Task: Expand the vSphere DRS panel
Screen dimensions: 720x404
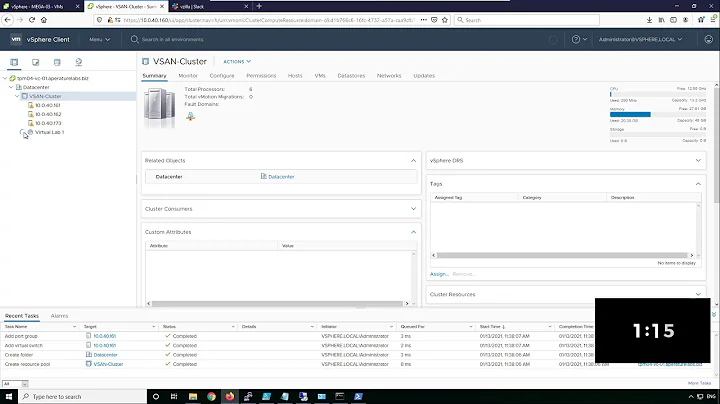Action: click(698, 161)
